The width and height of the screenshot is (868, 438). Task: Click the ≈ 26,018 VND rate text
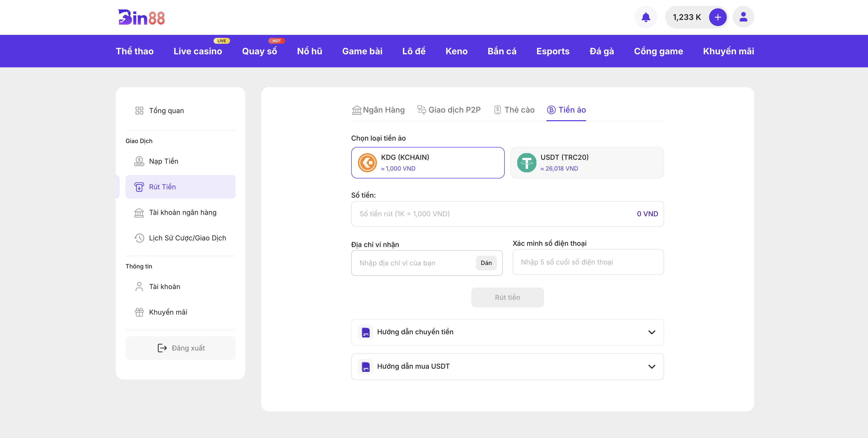coord(559,169)
